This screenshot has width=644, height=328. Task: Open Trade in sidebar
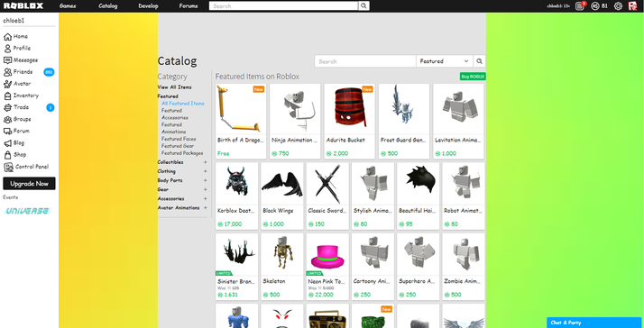point(16,107)
